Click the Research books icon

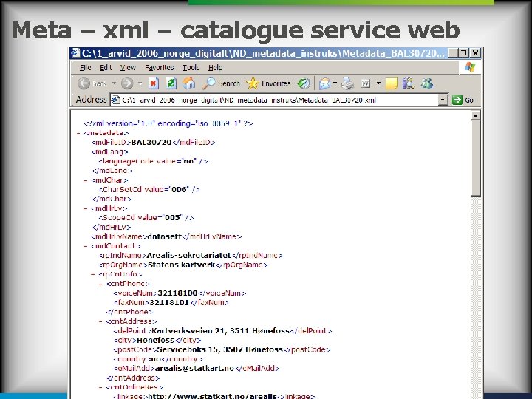pos(408,83)
